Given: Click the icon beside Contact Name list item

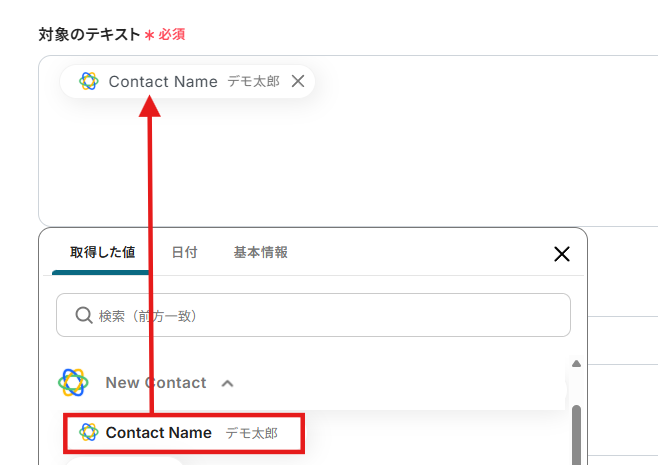Looking at the screenshot, I should pos(89,433).
